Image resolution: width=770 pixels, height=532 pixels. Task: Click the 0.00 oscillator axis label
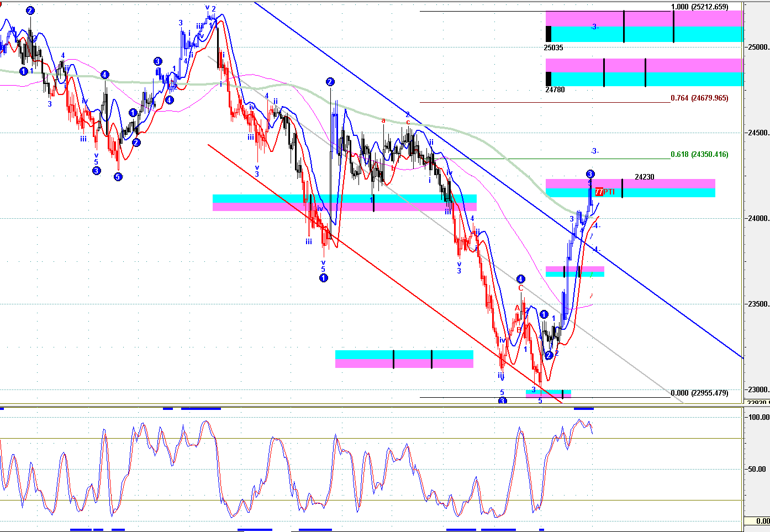click(x=763, y=521)
